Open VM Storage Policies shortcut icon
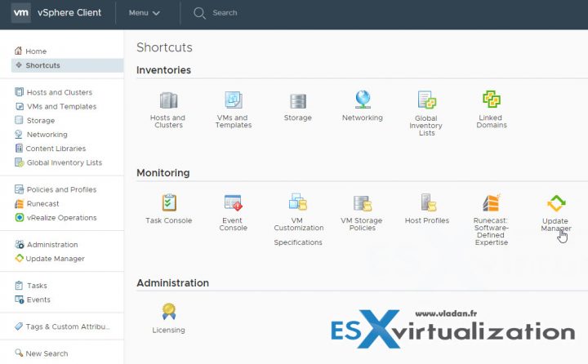The width and height of the screenshot is (588, 364). (362, 203)
